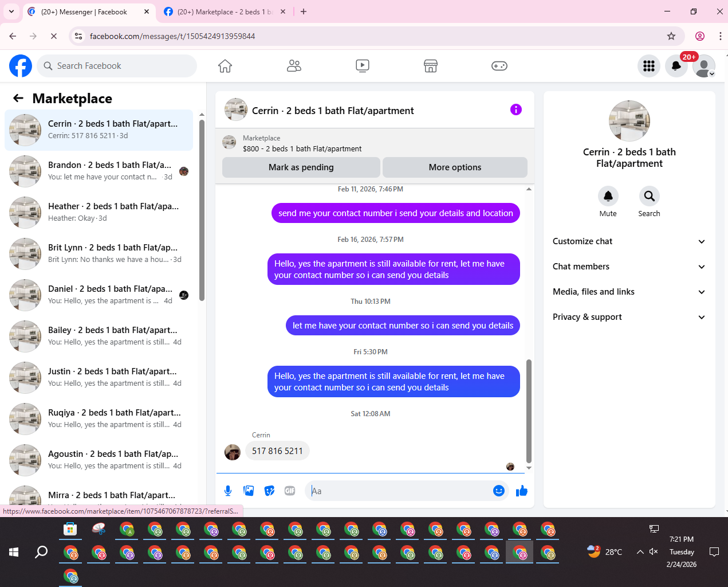728x587 pixels.
Task: Open More options for the listing
Action: click(455, 167)
